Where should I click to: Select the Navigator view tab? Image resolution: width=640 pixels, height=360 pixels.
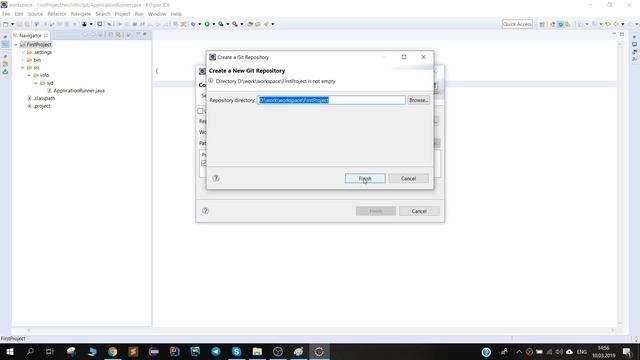pos(30,36)
